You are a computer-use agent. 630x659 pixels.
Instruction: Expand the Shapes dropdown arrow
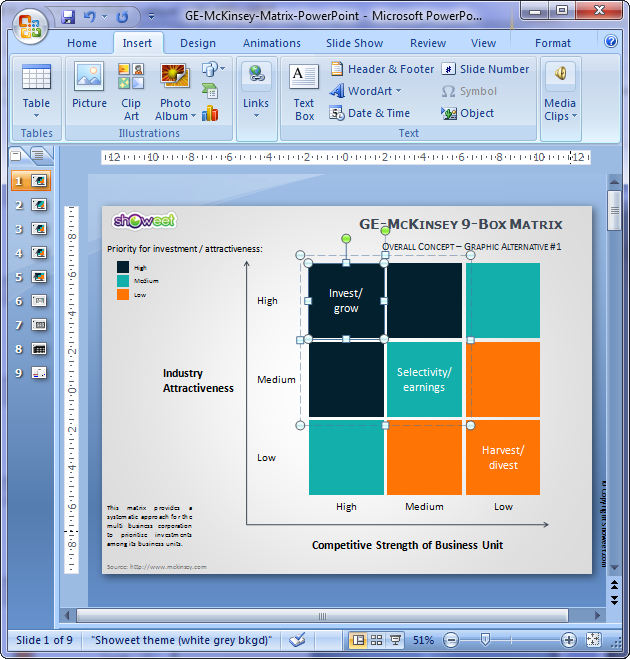coord(222,68)
